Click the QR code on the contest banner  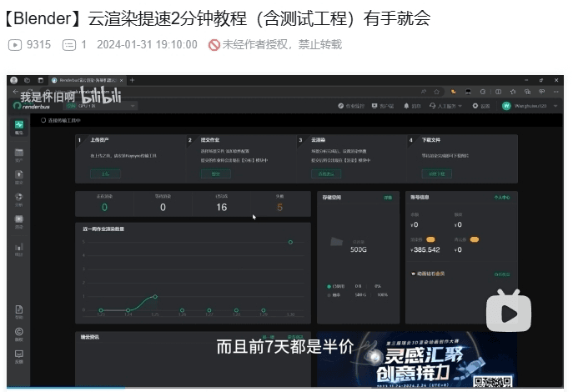[x=493, y=381]
